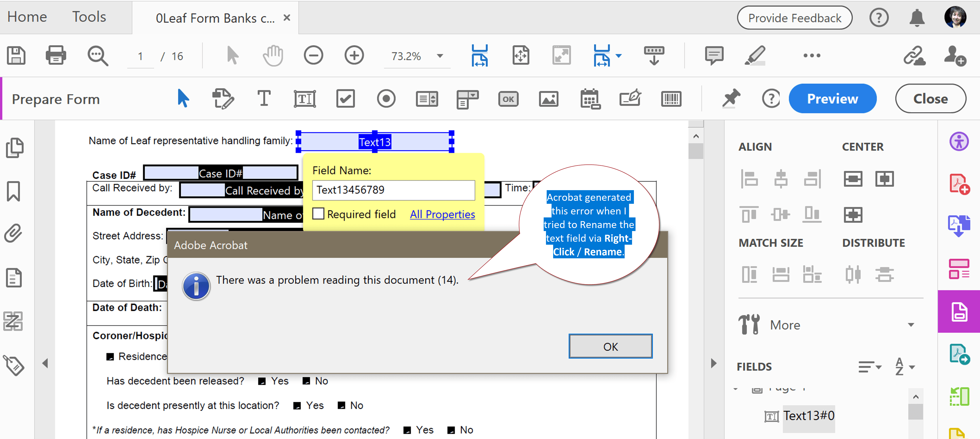
Task: Click the Zoom In plus icon
Action: [354, 56]
